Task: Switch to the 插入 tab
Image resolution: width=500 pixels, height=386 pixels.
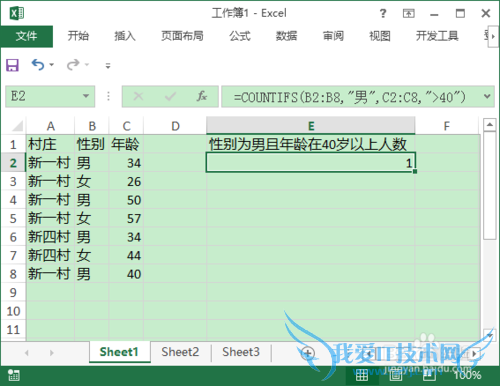Action: 125,36
